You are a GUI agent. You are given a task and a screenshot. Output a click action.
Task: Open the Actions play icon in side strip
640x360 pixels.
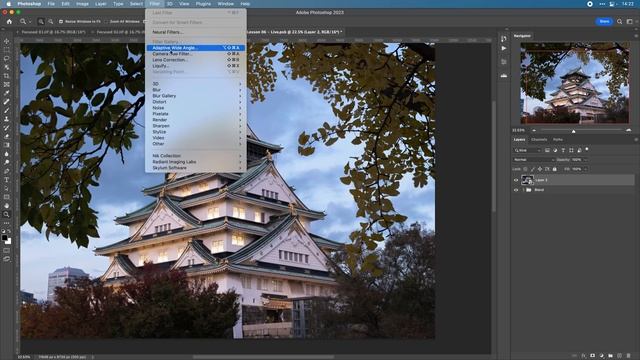point(504,48)
